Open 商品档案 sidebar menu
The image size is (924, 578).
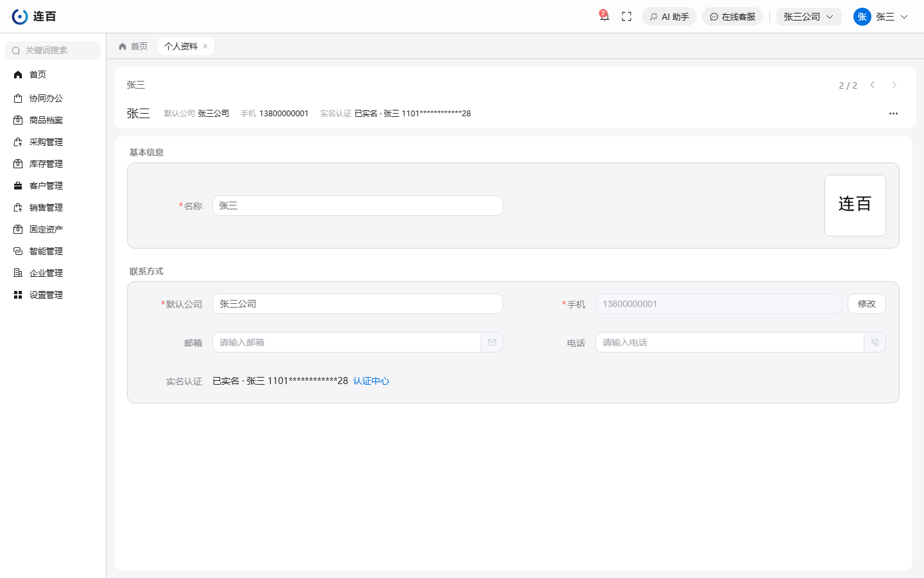pos(53,120)
